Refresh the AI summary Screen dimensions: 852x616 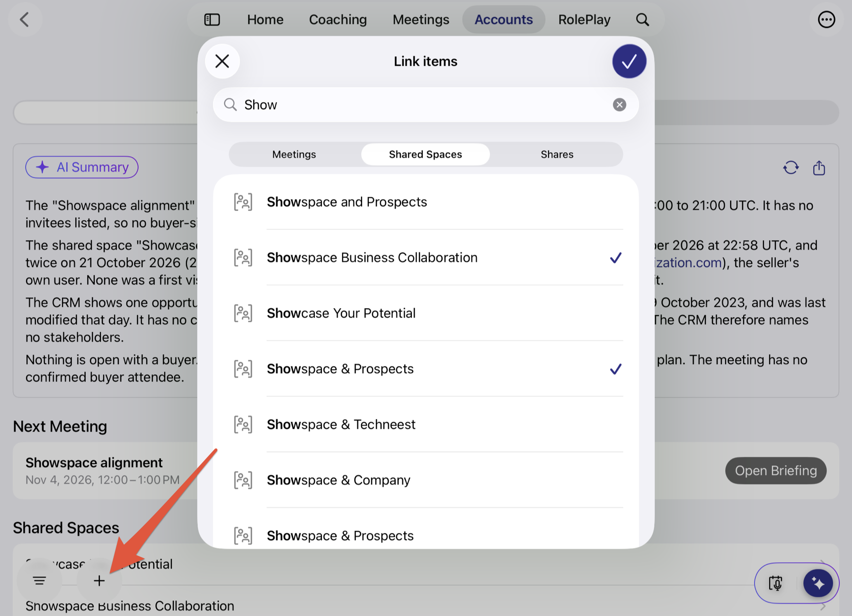point(790,168)
